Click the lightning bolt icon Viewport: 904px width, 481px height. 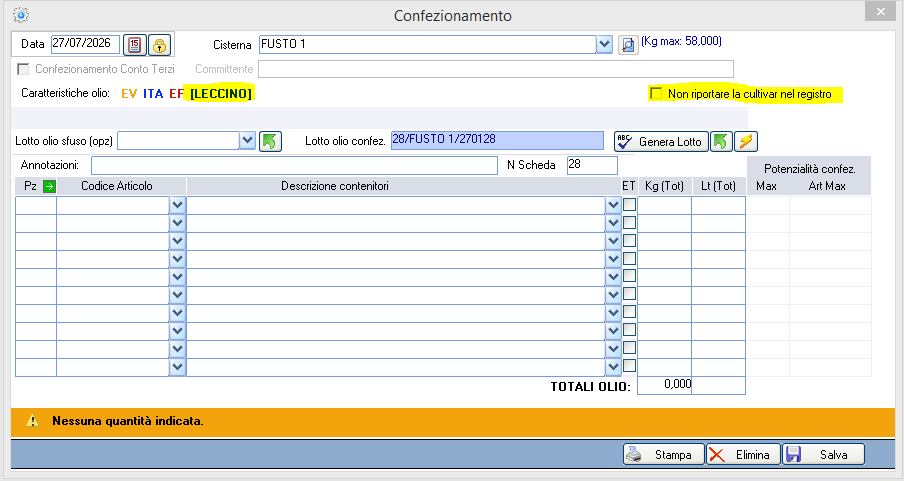tap(746, 141)
